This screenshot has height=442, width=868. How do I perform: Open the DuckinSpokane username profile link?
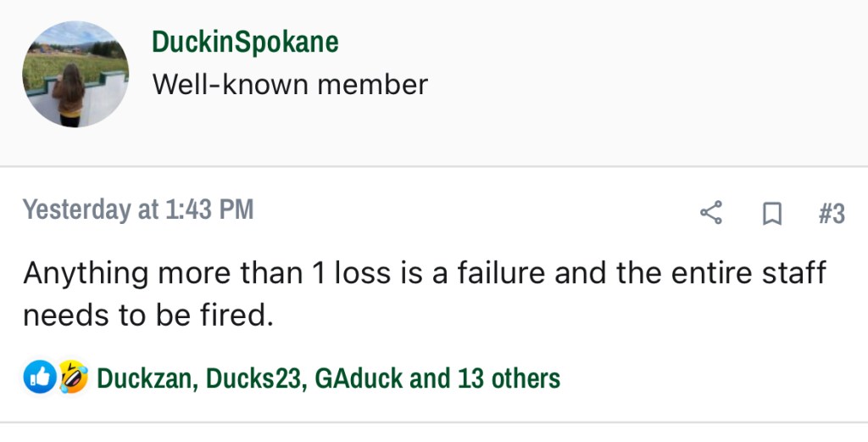246,42
